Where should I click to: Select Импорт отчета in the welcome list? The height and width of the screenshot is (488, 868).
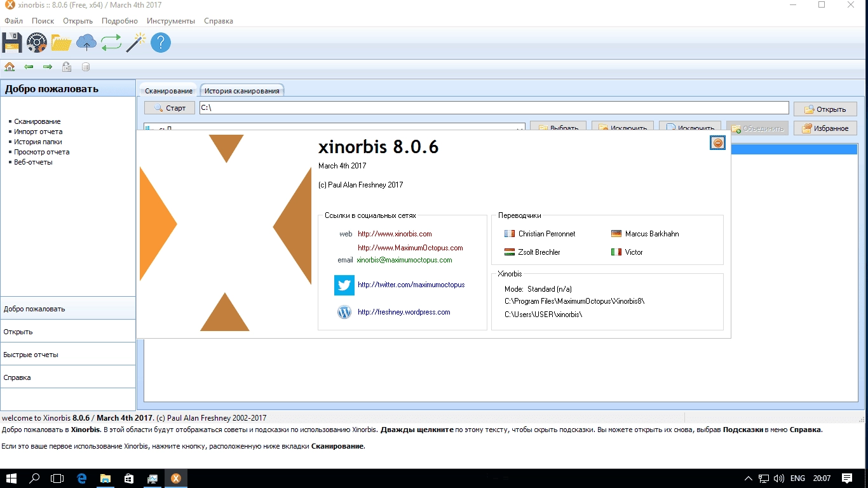pyautogui.click(x=38, y=132)
